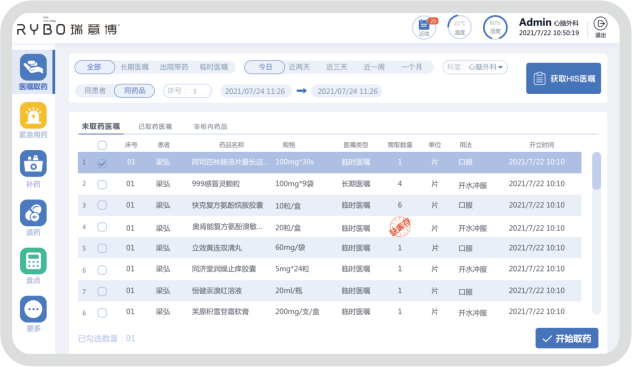
Task: Click the temperature gauge indicator
Action: point(459,27)
